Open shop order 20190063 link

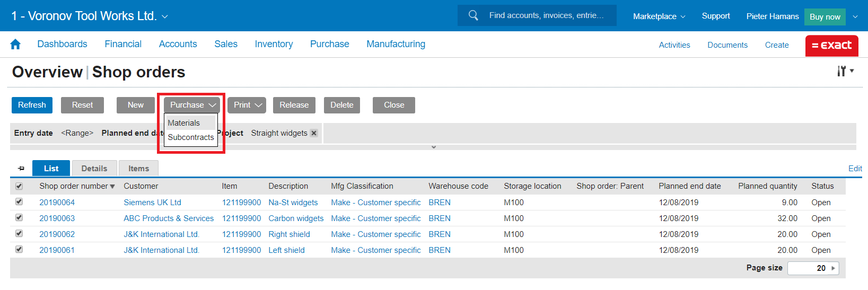click(x=57, y=218)
